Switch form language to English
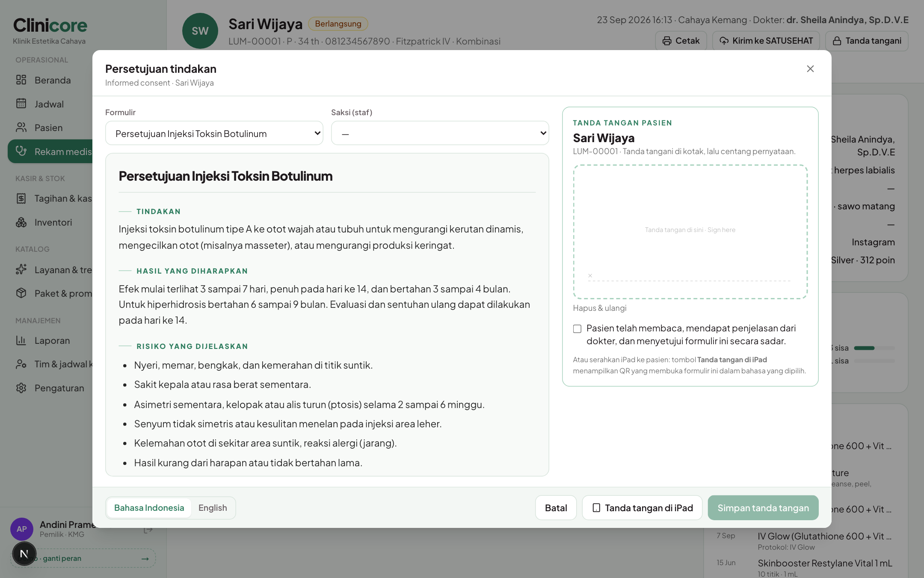This screenshot has width=924, height=578. click(x=213, y=508)
